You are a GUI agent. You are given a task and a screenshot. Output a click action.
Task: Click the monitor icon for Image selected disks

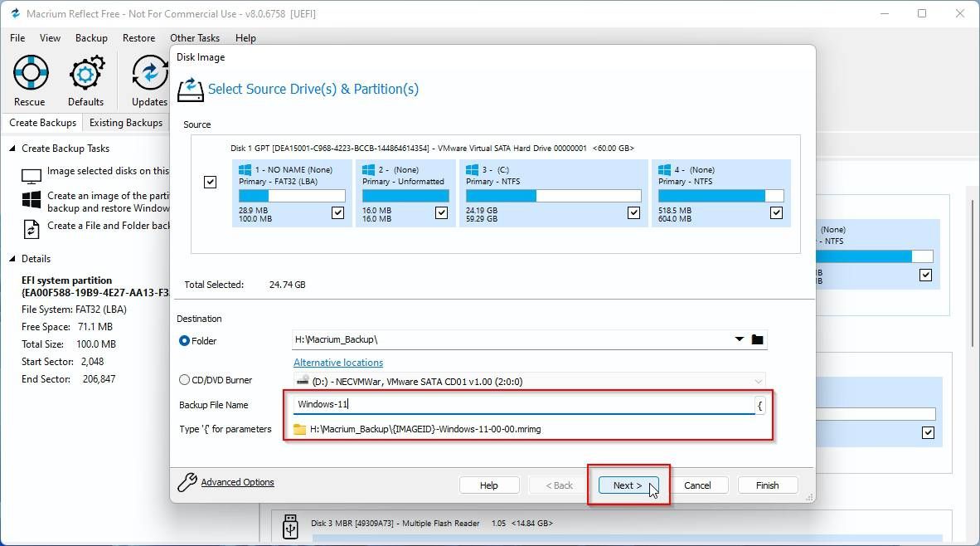click(32, 177)
